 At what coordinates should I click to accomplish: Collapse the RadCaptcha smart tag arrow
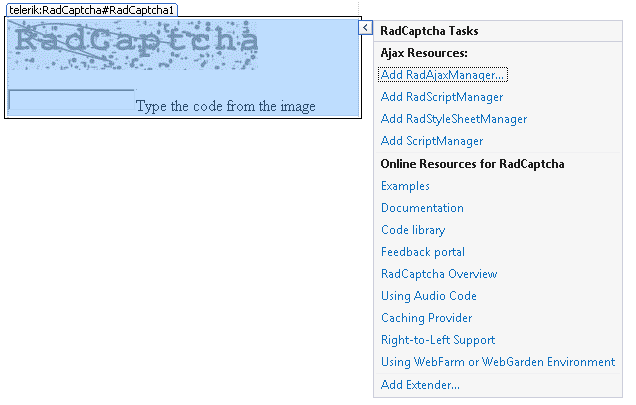point(365,28)
